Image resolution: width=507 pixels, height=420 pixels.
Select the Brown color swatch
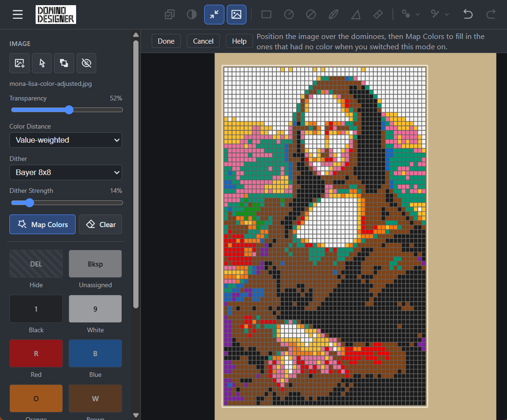(95, 398)
